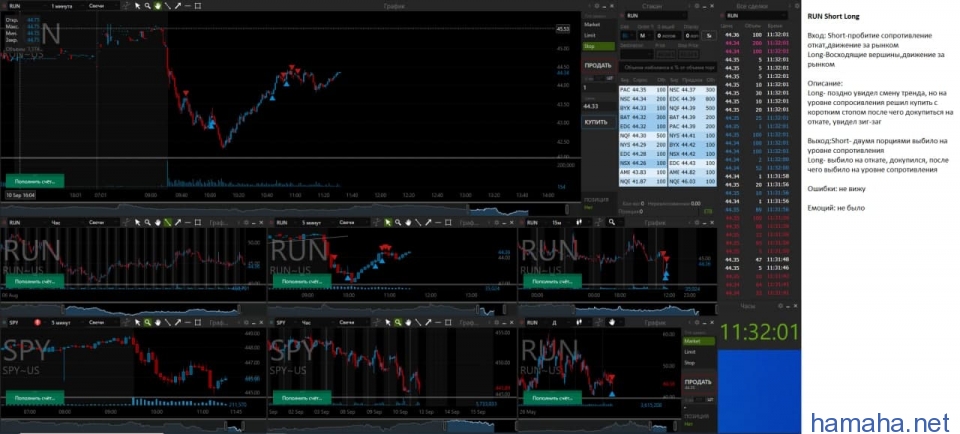
Task: Click the order price field showing 44.33
Action: tap(598, 107)
